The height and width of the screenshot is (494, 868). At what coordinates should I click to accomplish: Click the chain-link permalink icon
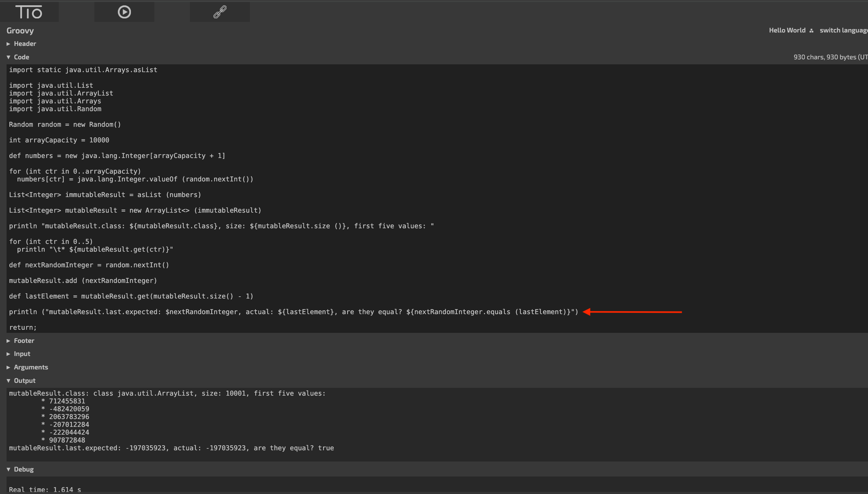[x=220, y=12]
